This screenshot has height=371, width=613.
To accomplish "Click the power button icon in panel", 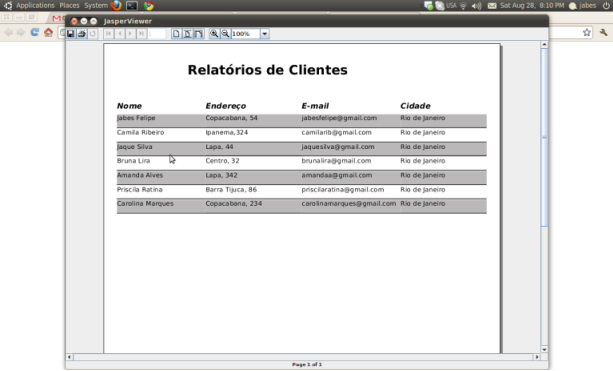I will (x=606, y=5).
